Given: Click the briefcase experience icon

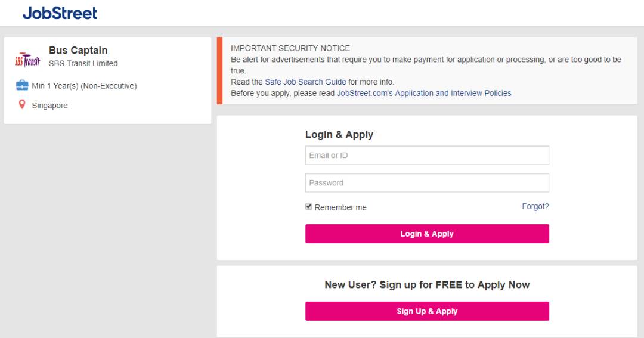Looking at the screenshot, I should pos(22,86).
